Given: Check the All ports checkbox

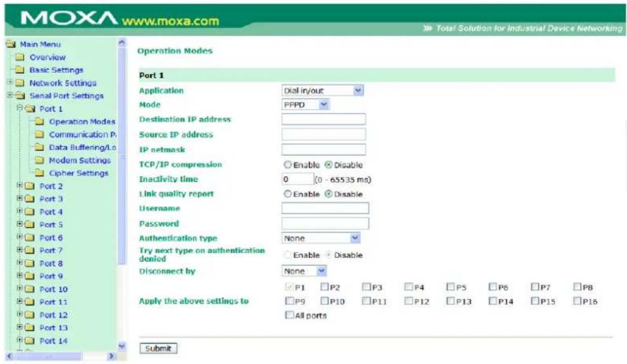Looking at the screenshot, I should (x=289, y=315).
